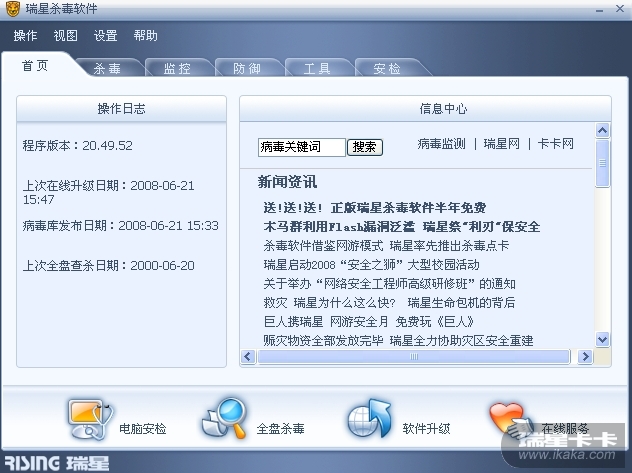Click the vertical scrollbar thumb in 信息中心
The width and height of the screenshot is (632, 473).
(603, 163)
